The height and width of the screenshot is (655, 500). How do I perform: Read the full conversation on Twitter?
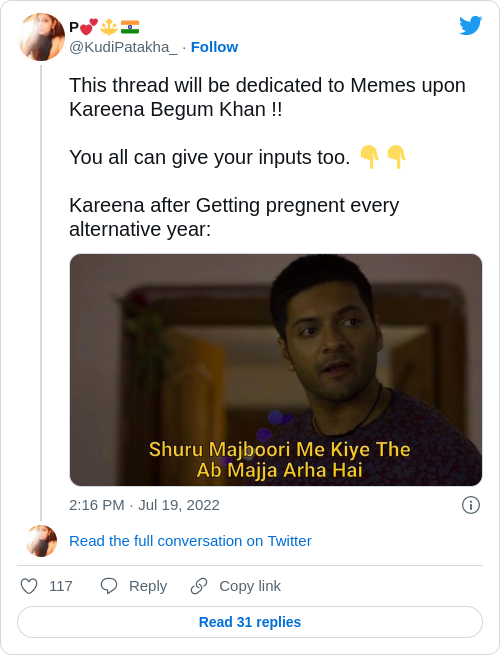[x=190, y=541]
